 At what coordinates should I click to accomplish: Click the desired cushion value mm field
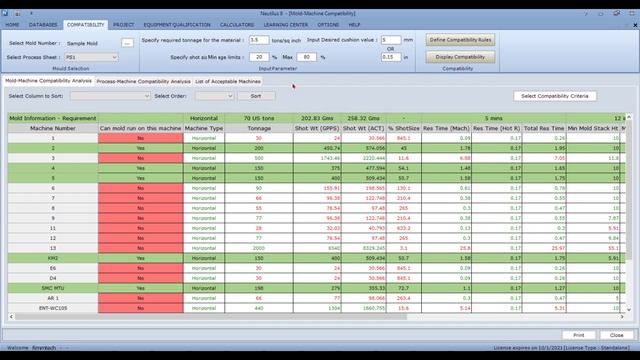coord(391,40)
